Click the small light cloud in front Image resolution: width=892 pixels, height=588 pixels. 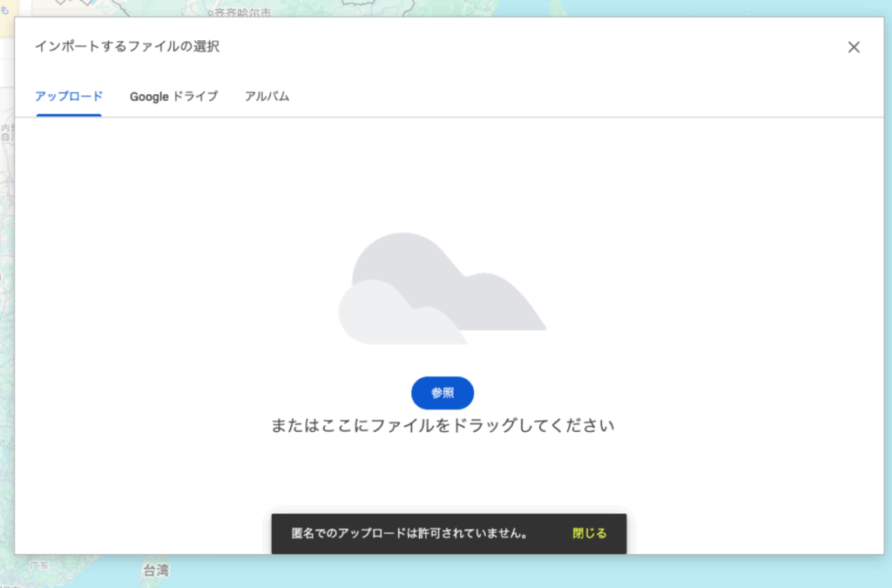(392, 318)
